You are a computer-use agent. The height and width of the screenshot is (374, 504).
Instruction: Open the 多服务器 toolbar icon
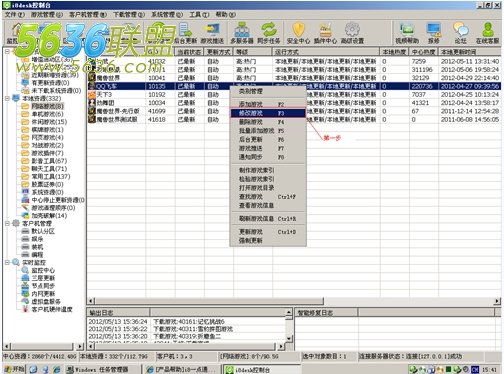pos(242,33)
